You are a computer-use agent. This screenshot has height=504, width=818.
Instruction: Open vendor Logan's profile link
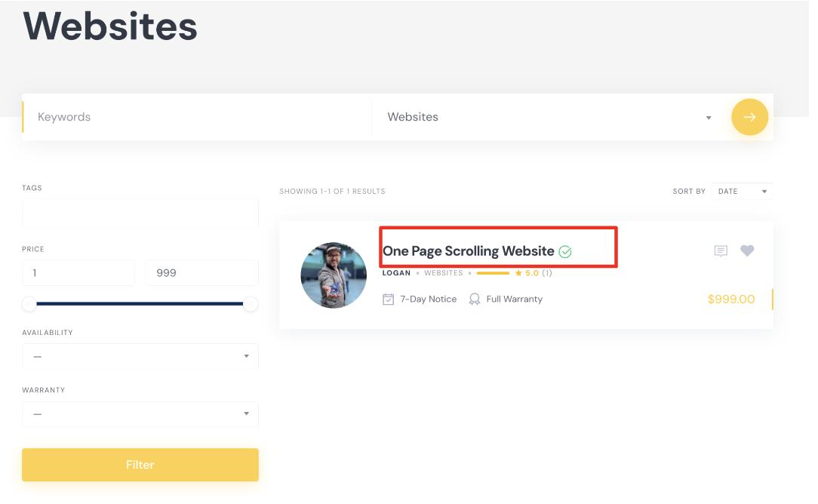click(396, 273)
